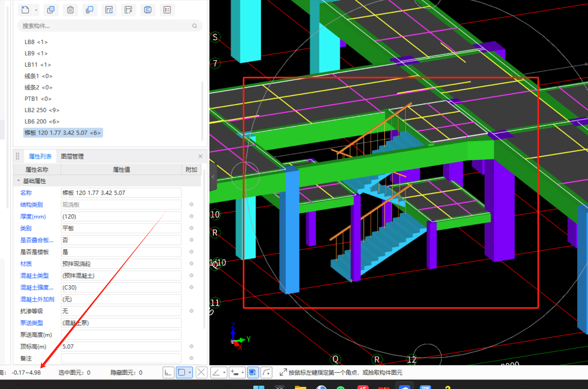
Task: Toggle the 附加 checkbox for 是否叠合板
Action: (x=191, y=240)
